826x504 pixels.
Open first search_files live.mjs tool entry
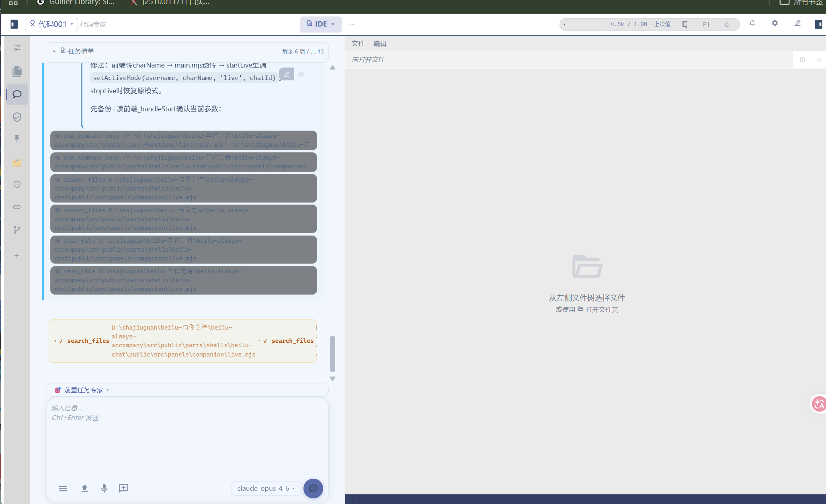click(184, 188)
